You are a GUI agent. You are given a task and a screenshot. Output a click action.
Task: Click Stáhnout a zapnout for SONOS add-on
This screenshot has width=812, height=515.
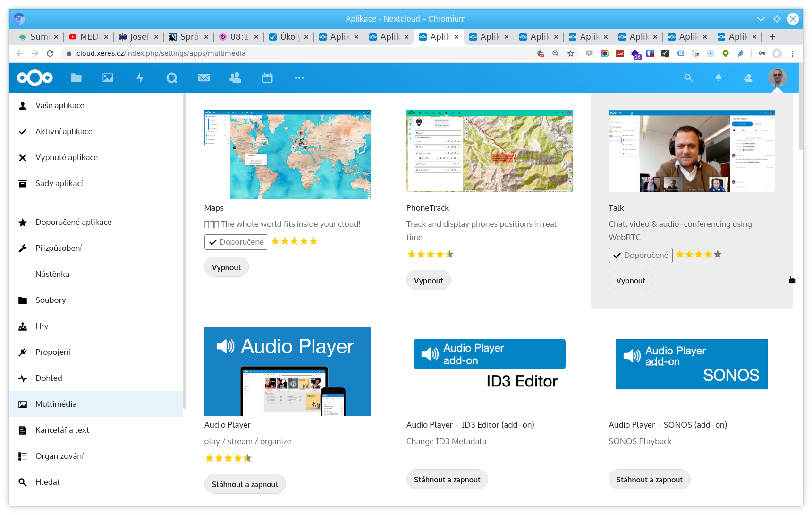(x=649, y=480)
